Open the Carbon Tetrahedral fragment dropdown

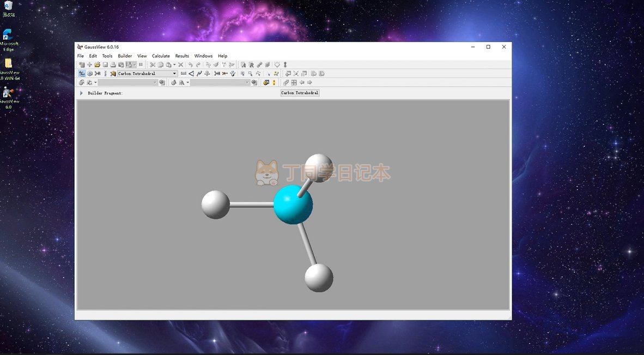174,74
